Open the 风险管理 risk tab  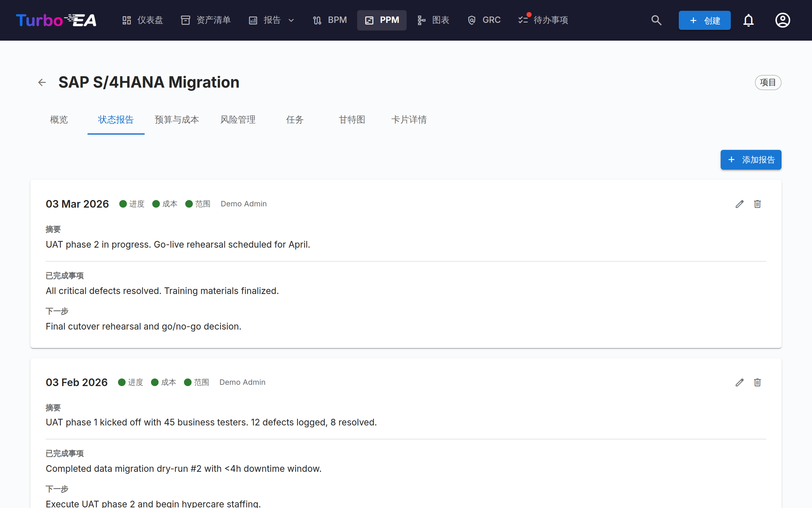pyautogui.click(x=238, y=120)
